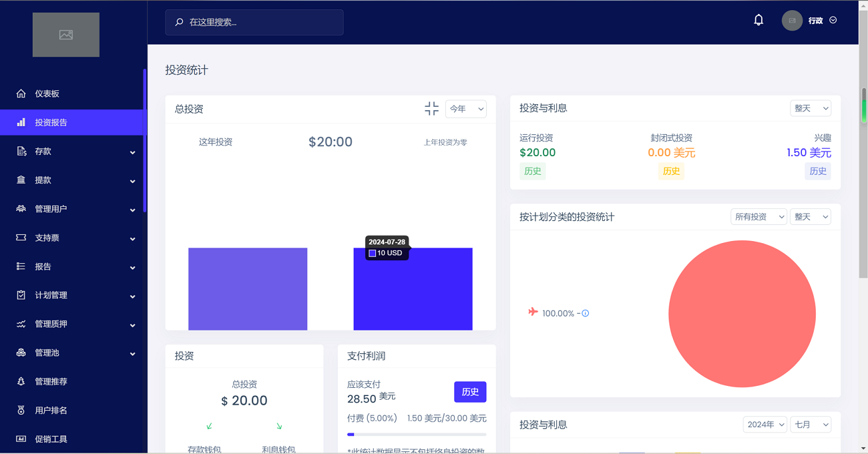868x454 pixels.
Task: Click the home icon beside 仪表板
Action: pyautogui.click(x=21, y=93)
